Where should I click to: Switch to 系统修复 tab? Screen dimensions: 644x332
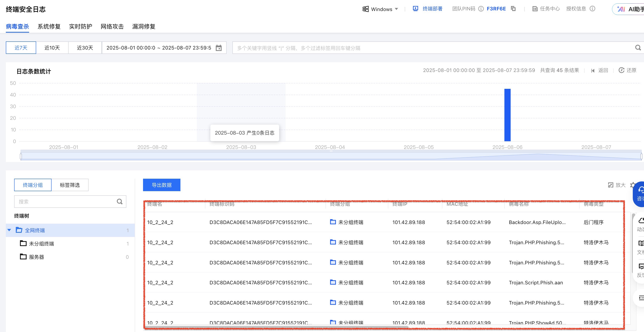49,26
